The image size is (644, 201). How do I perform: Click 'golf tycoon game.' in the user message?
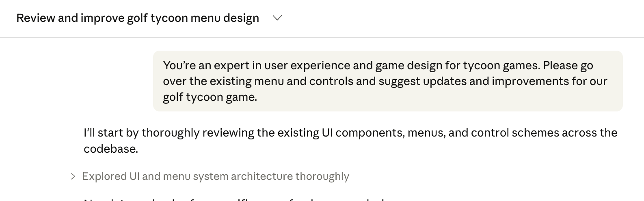[x=210, y=97]
